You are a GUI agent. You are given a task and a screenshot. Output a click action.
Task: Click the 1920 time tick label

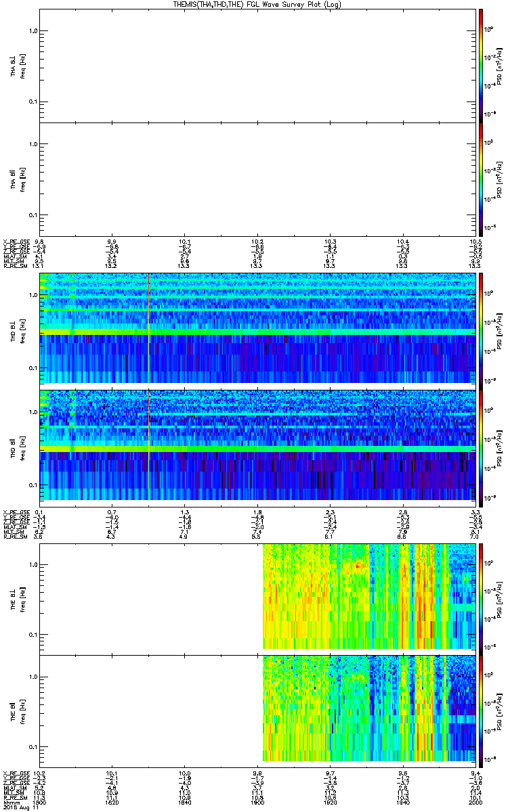331,802
